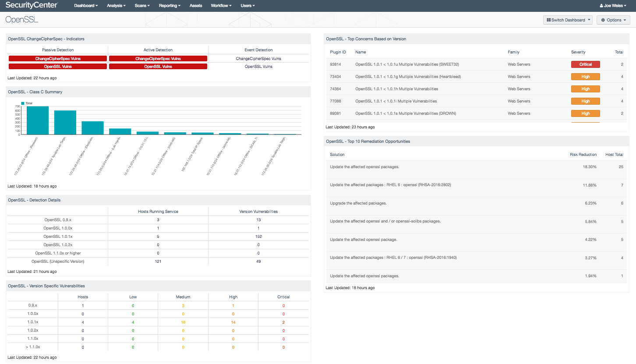Click Version Specific Vulnerabilities panel title
This screenshot has width=636, height=364.
click(46, 286)
